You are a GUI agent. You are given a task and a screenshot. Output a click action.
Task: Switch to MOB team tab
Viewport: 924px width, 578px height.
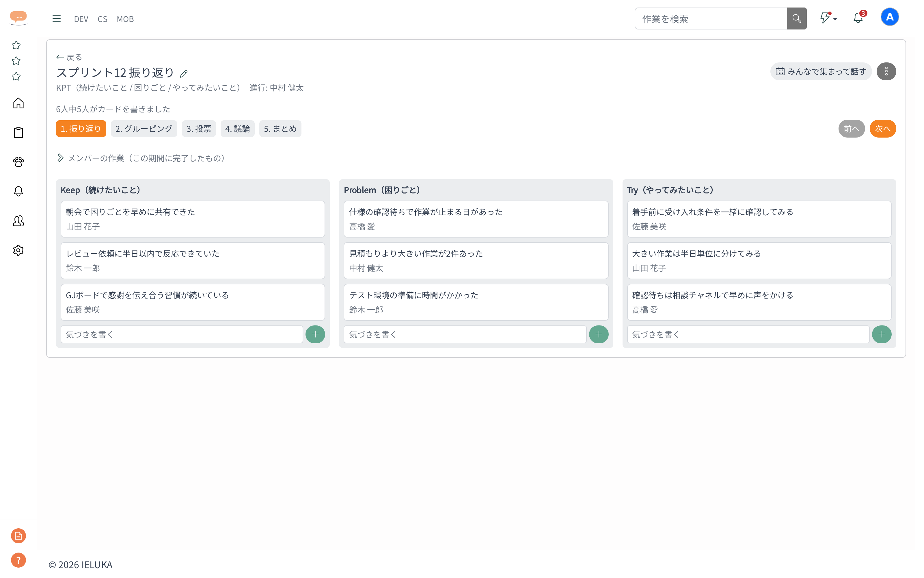(x=125, y=19)
